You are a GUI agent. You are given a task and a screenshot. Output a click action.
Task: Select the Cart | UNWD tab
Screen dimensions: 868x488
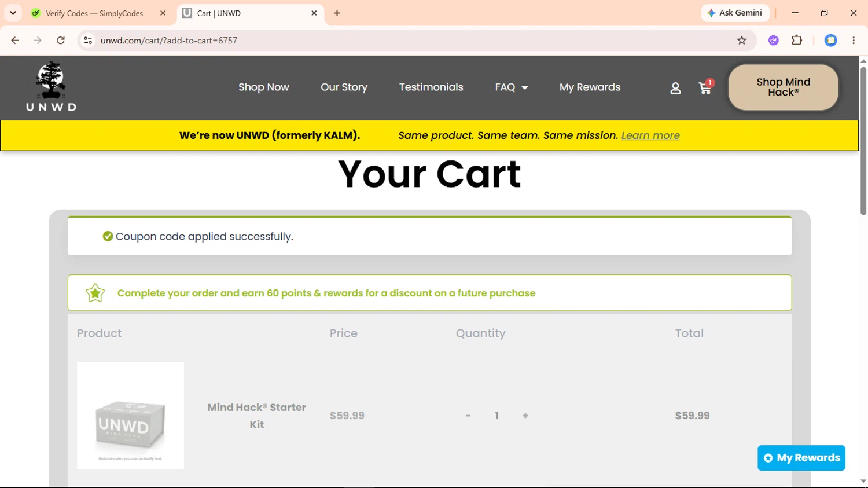[250, 13]
